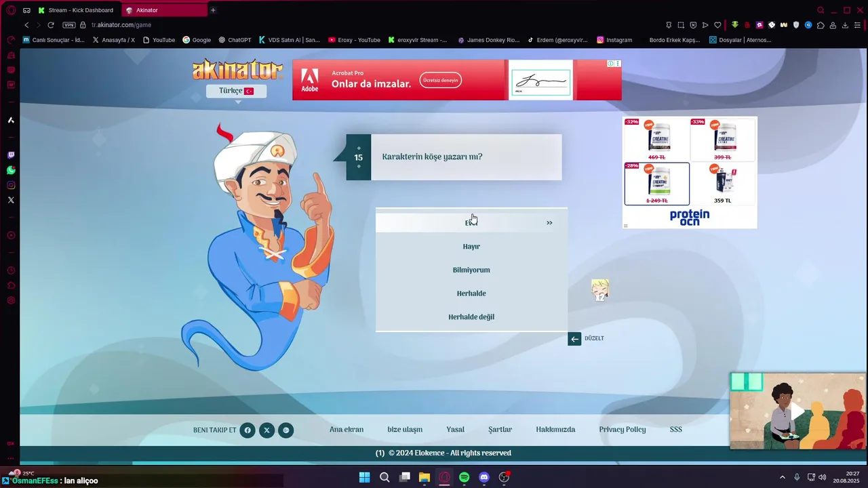The image size is (868, 488).
Task: Open Yasal footer link
Action: pyautogui.click(x=456, y=430)
